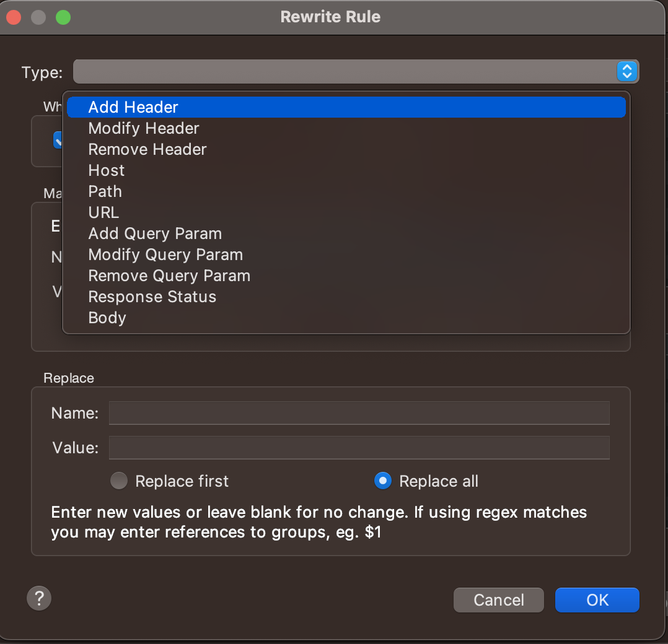Pick Remove Header from the menu
Image resolution: width=668 pixels, height=644 pixels.
(147, 149)
